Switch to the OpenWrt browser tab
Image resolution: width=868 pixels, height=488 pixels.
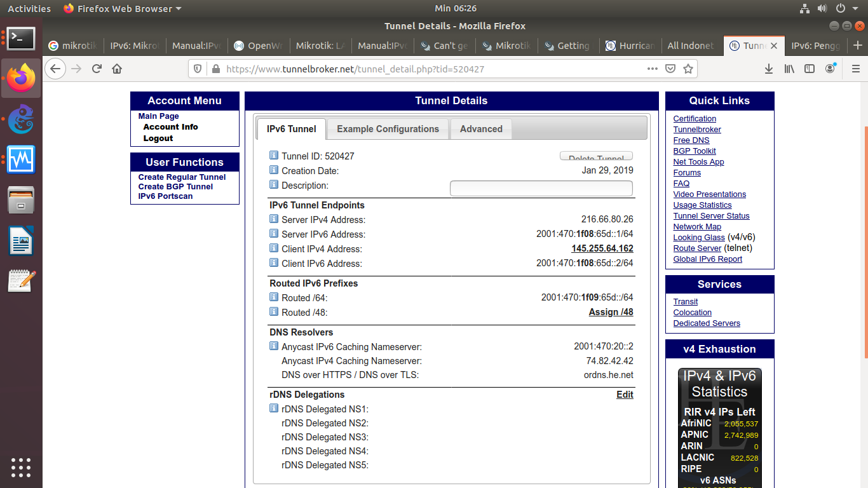pos(257,45)
